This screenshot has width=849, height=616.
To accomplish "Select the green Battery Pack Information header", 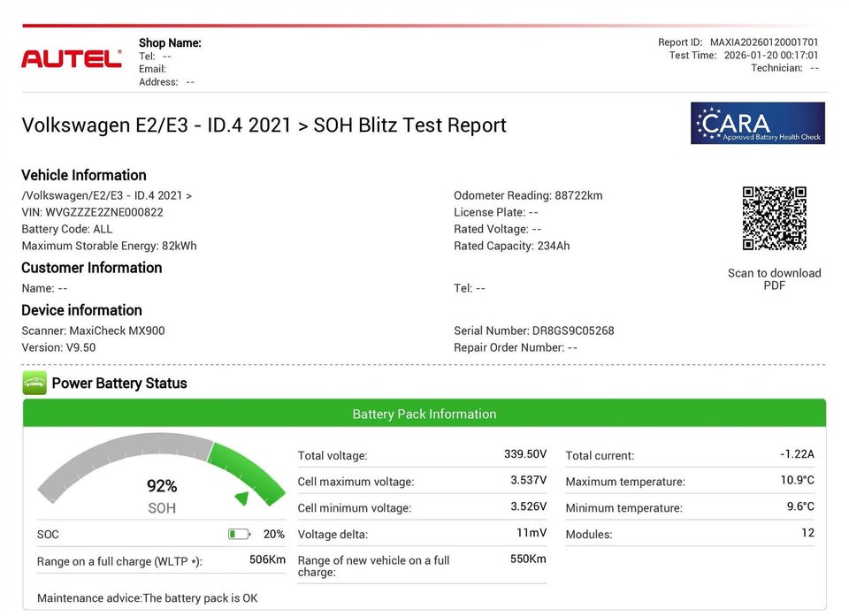I will point(424,414).
